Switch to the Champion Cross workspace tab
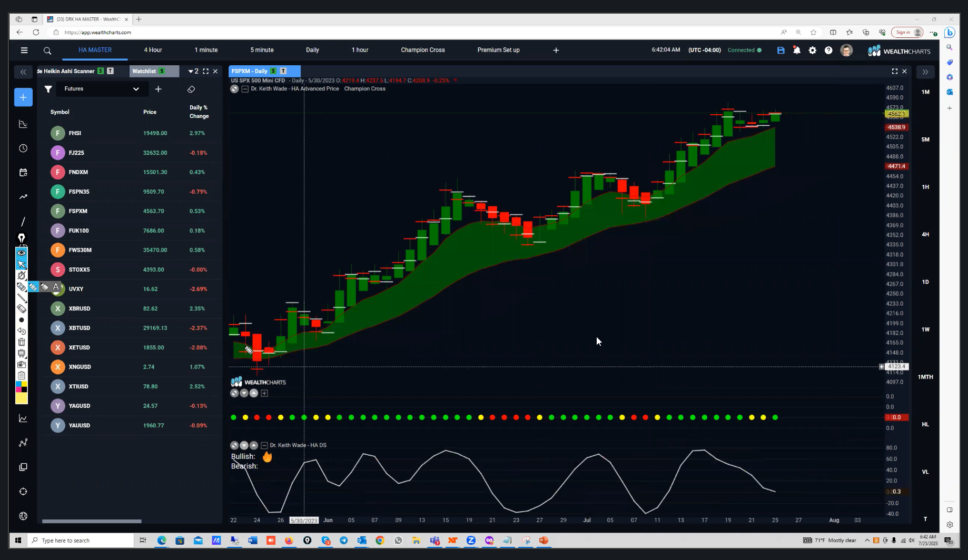This screenshot has width=968, height=560. point(423,50)
